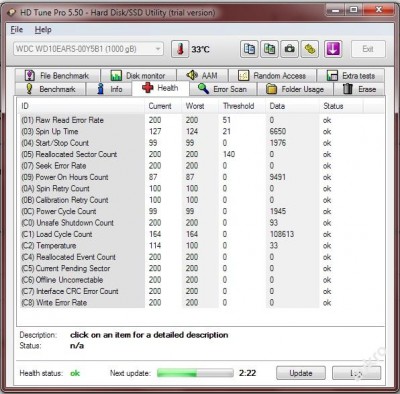Click the yellow tag options icon

[x=310, y=49]
